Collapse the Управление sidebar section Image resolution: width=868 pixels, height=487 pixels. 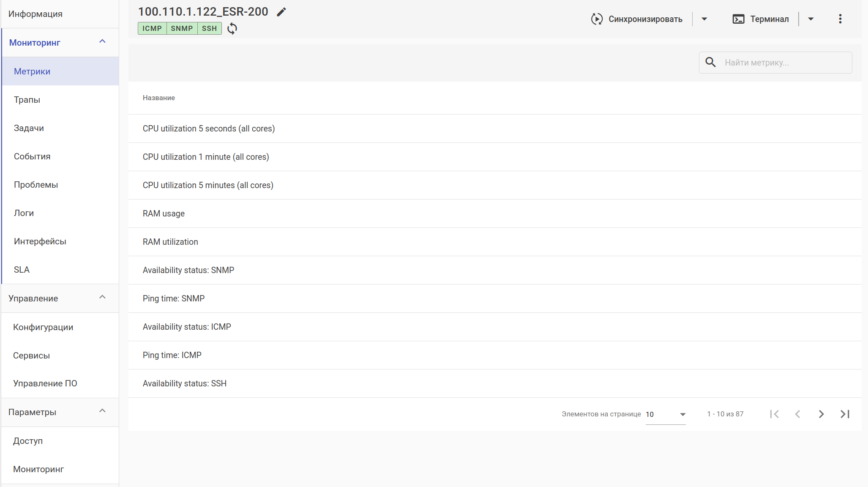coord(102,297)
